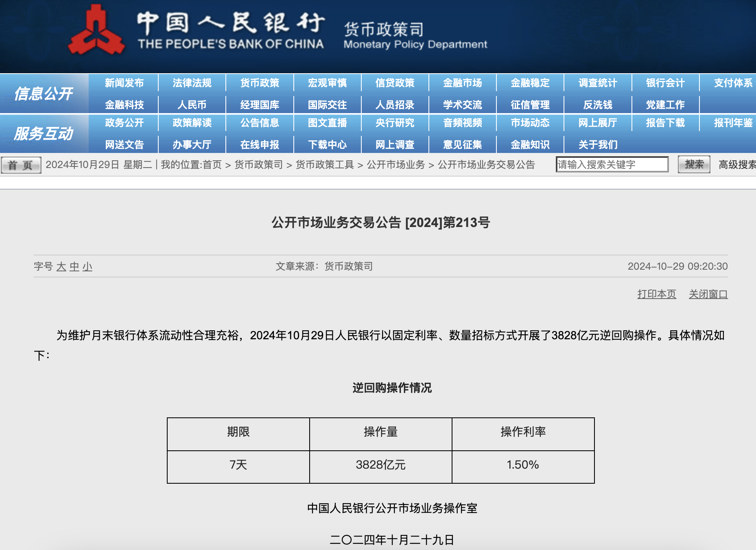Navigate to 下载中心 download center
The height and width of the screenshot is (550, 756).
(x=327, y=144)
